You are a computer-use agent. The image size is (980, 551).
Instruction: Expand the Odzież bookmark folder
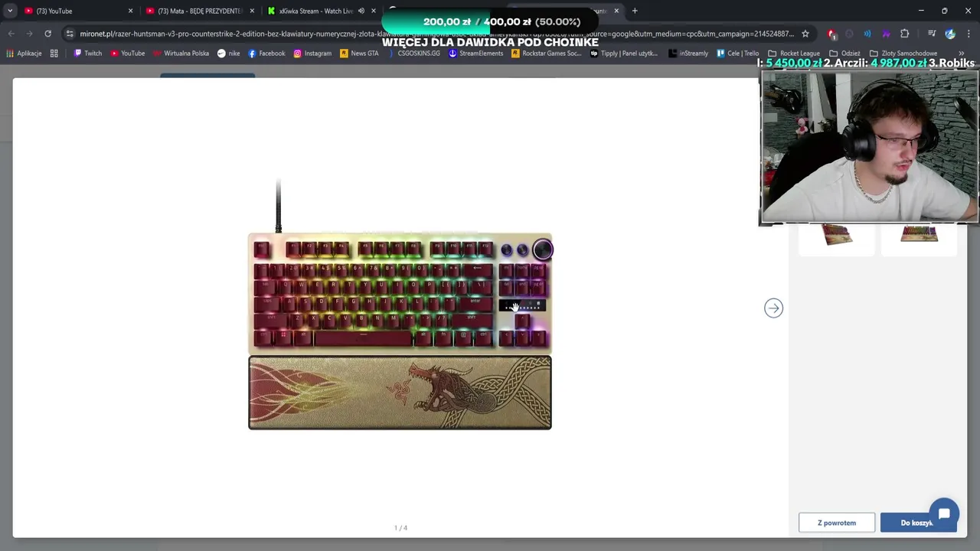point(844,54)
